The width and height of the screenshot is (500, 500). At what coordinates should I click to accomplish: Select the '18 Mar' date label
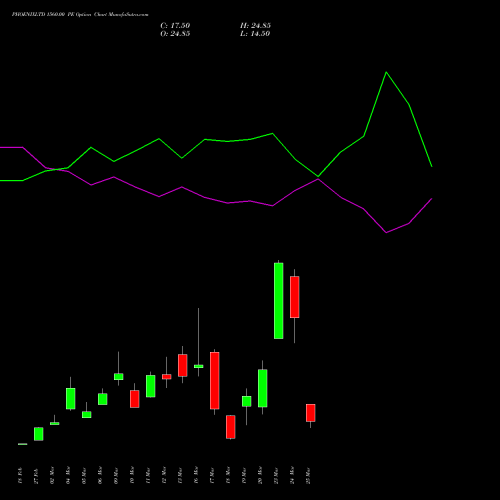pos(228,476)
